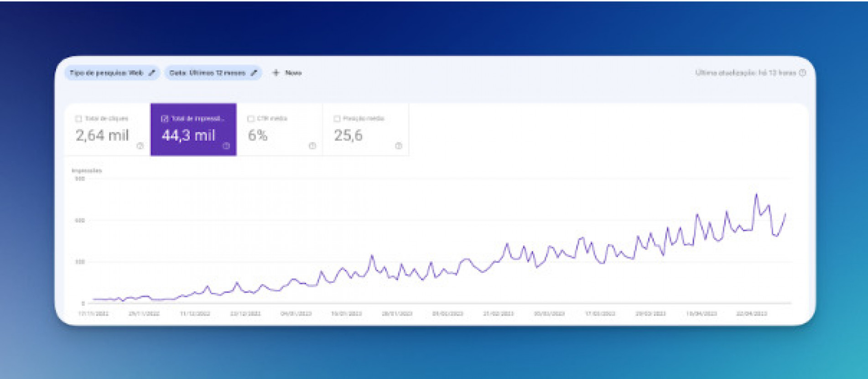Viewport: 868px width, 379px height.
Task: Open help icon in Posição média card
Action: point(399,146)
